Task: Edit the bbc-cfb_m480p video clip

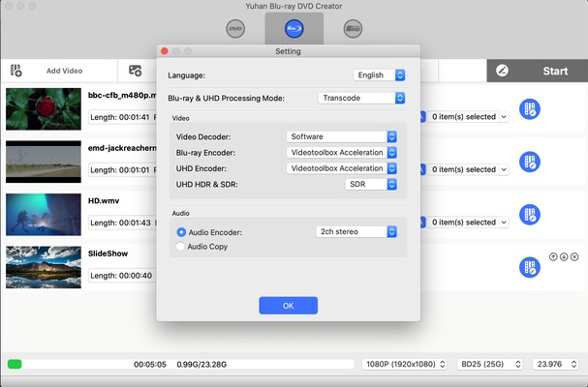Action: pos(530,109)
